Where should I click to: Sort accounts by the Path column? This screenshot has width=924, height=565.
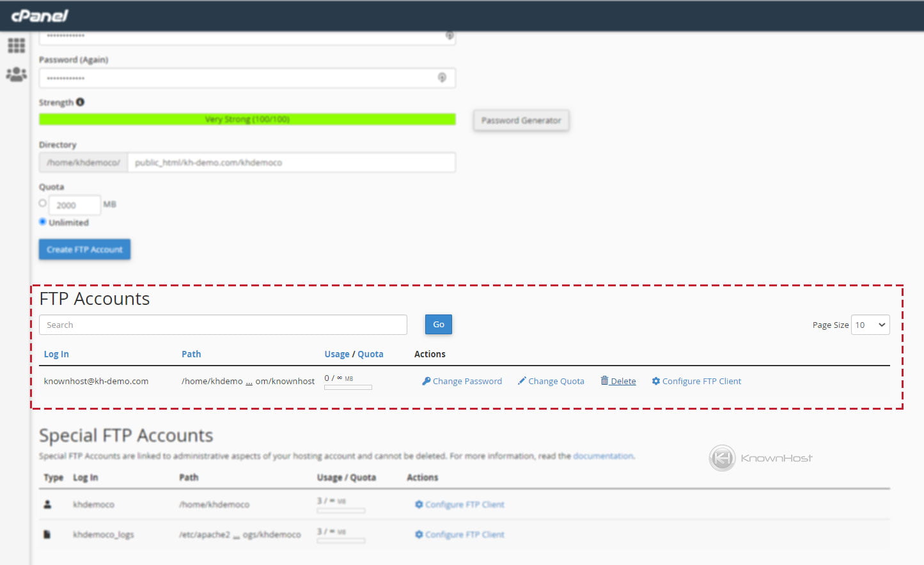(191, 353)
